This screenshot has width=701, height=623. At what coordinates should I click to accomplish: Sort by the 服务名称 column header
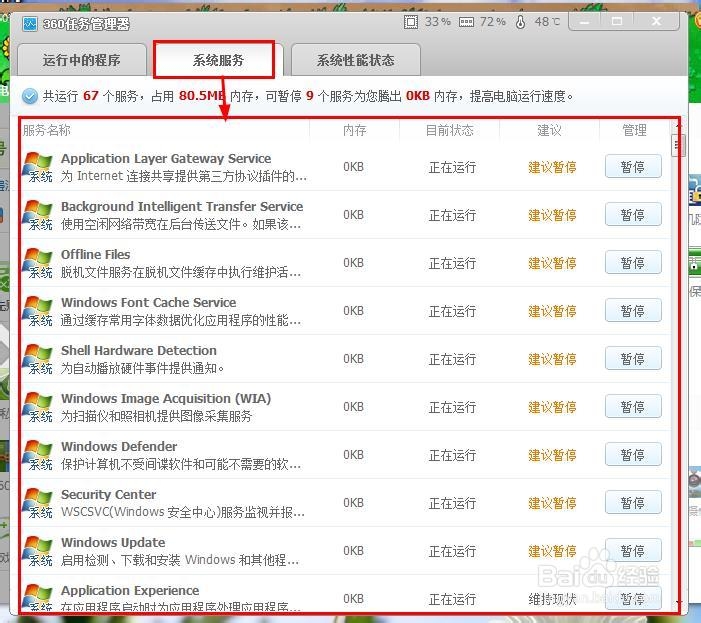[x=46, y=130]
